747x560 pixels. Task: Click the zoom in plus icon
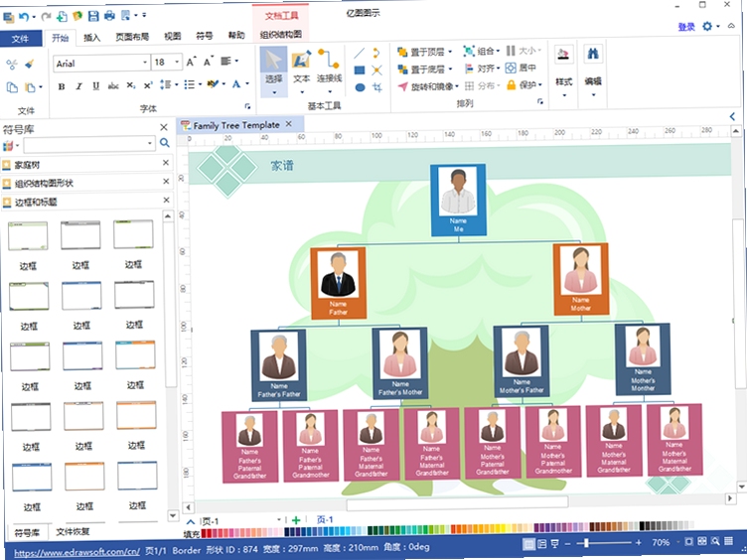pos(639,542)
